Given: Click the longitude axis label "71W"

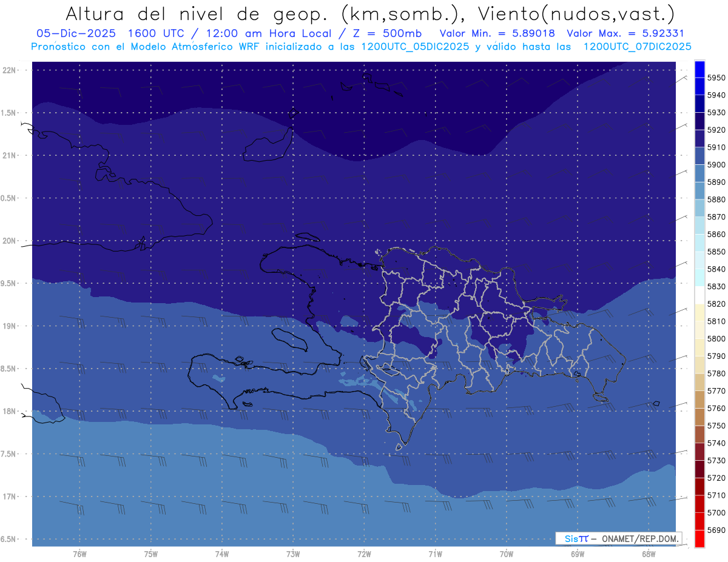Looking at the screenshot, I should point(435,554).
